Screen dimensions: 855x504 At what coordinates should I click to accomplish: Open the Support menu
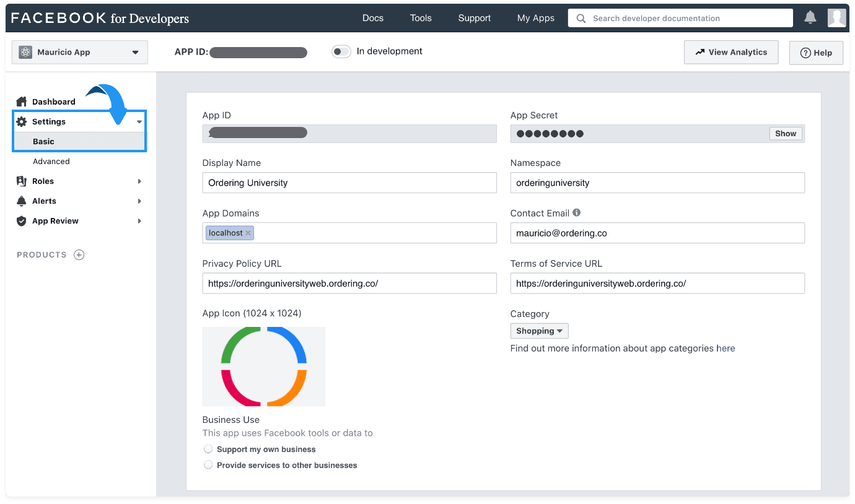[475, 18]
